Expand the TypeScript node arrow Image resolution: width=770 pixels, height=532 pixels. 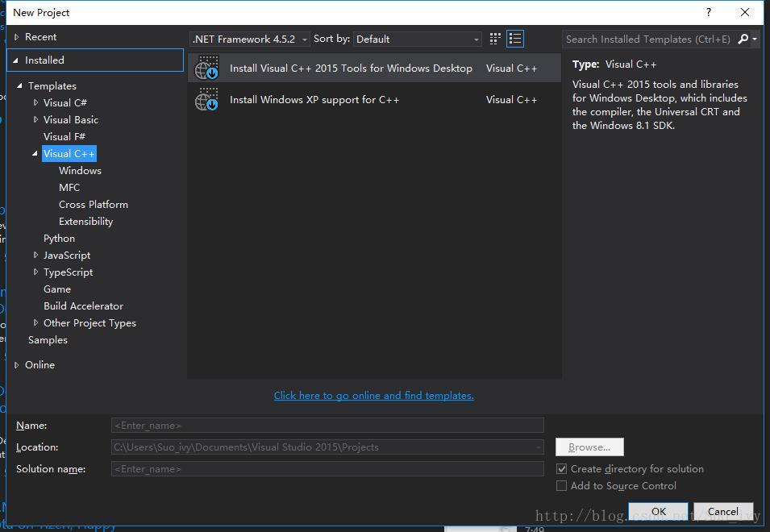coord(35,272)
